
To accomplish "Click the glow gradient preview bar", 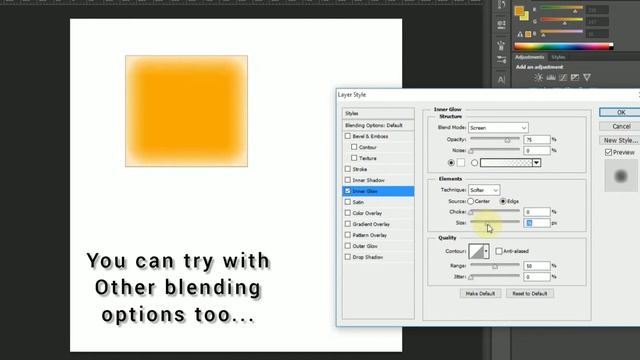I will (x=507, y=163).
